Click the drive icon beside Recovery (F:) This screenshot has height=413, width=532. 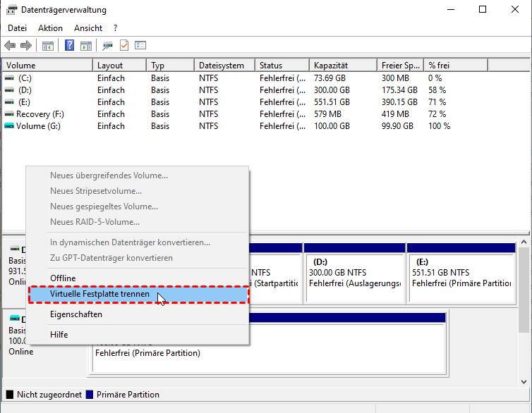(x=9, y=114)
